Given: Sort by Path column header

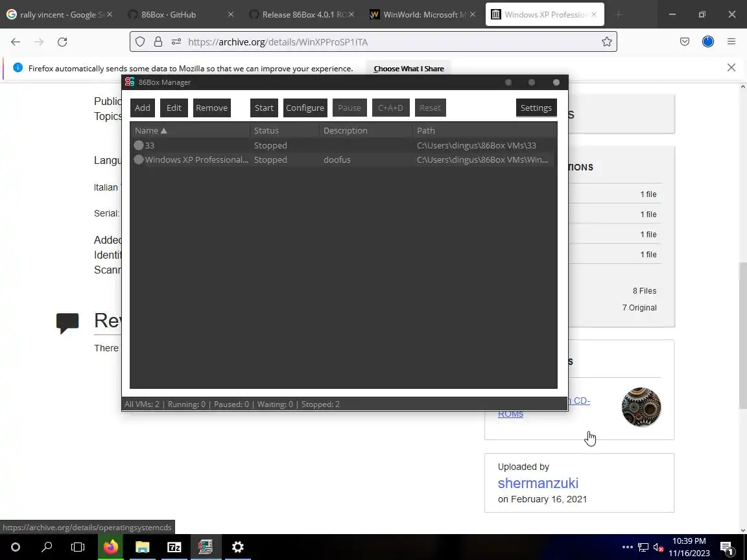Looking at the screenshot, I should [x=483, y=130].
